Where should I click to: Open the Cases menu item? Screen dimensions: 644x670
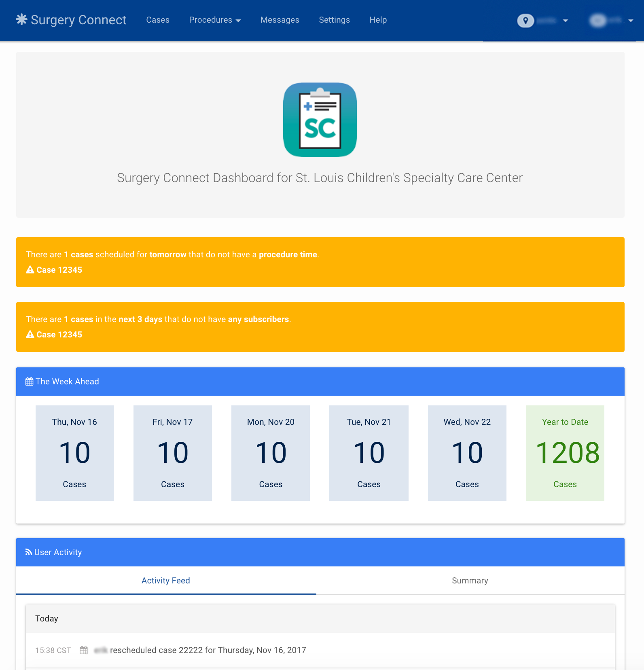(158, 20)
